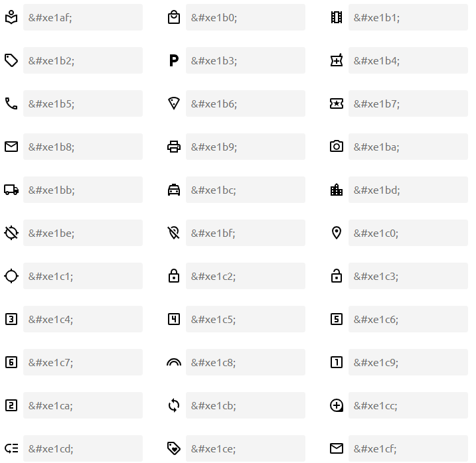This screenshot has width=476, height=463.
Task: Select the printer icon
Action: (x=174, y=147)
